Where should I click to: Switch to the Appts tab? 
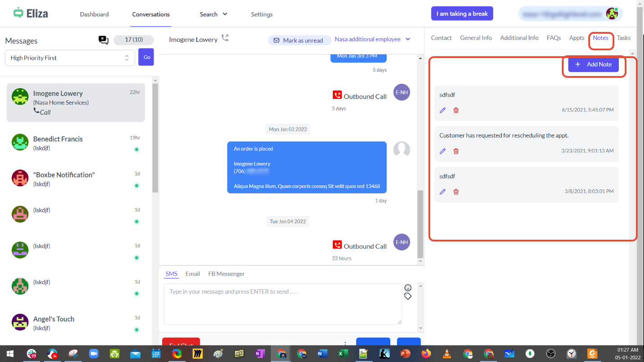(x=577, y=38)
